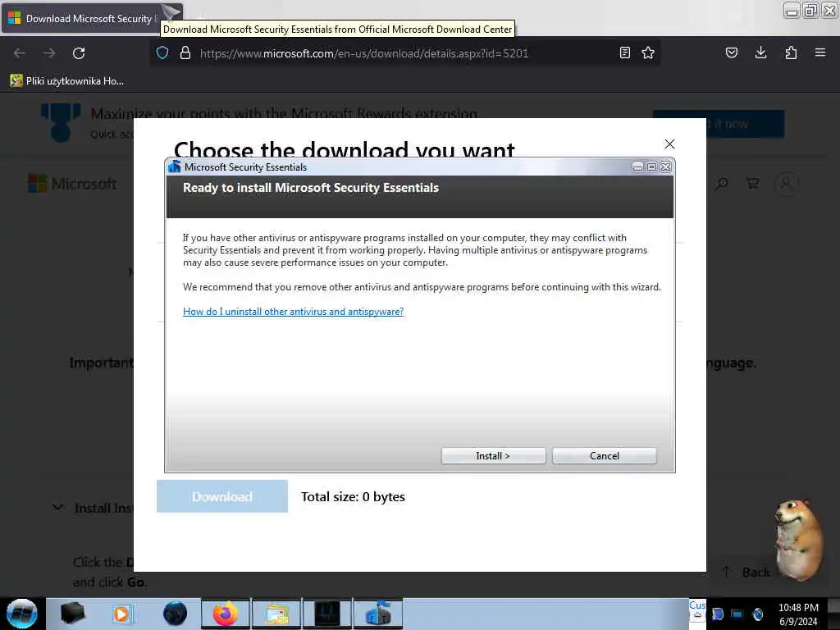The image size is (840, 630).
Task: Reload the page in Firefox
Action: coord(79,53)
